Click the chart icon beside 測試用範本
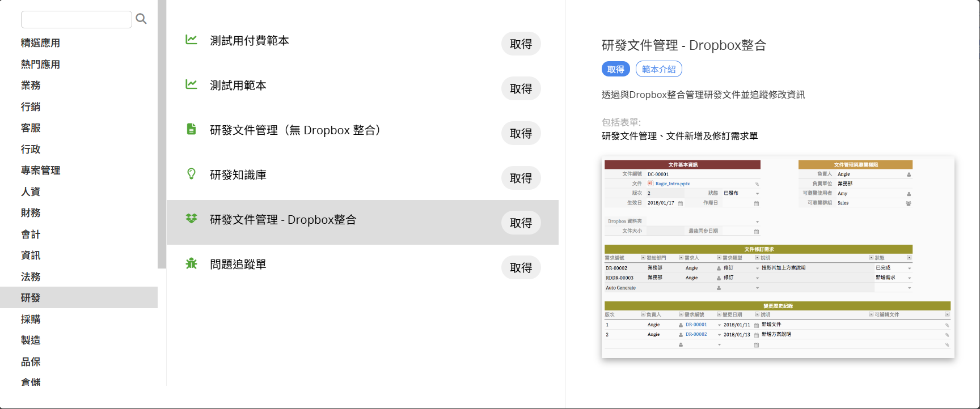980x409 pixels. pyautogui.click(x=192, y=84)
